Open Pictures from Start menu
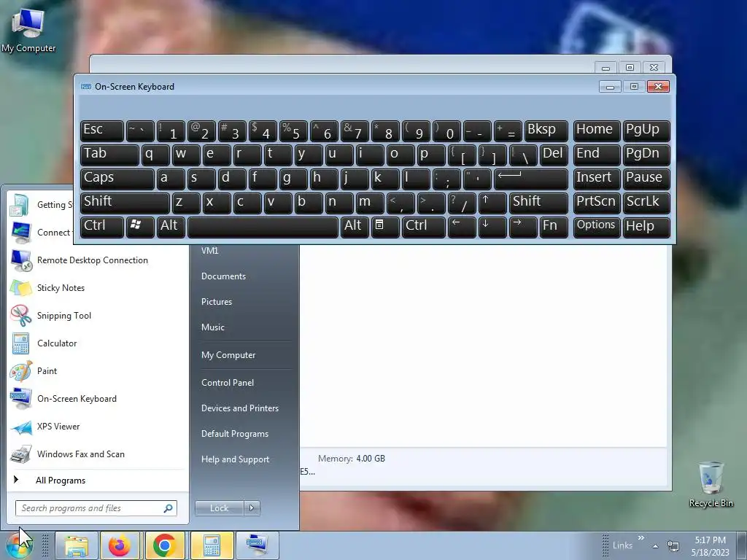This screenshot has height=560, width=747. (216, 302)
